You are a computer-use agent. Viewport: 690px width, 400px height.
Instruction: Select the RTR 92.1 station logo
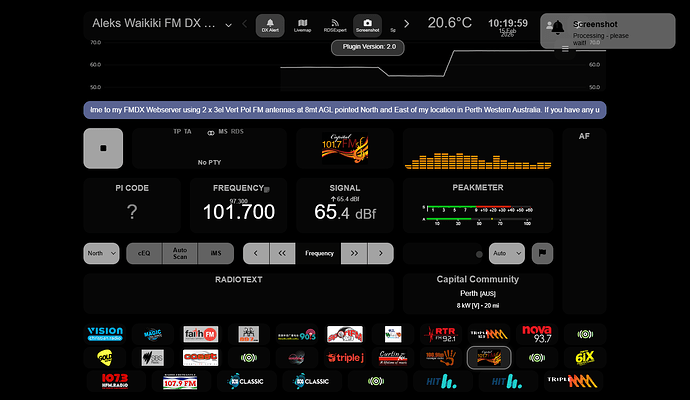click(x=440, y=334)
